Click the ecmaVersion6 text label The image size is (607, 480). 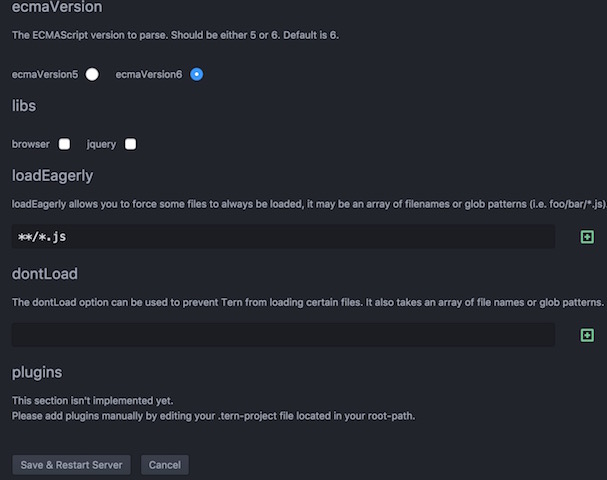[149, 74]
